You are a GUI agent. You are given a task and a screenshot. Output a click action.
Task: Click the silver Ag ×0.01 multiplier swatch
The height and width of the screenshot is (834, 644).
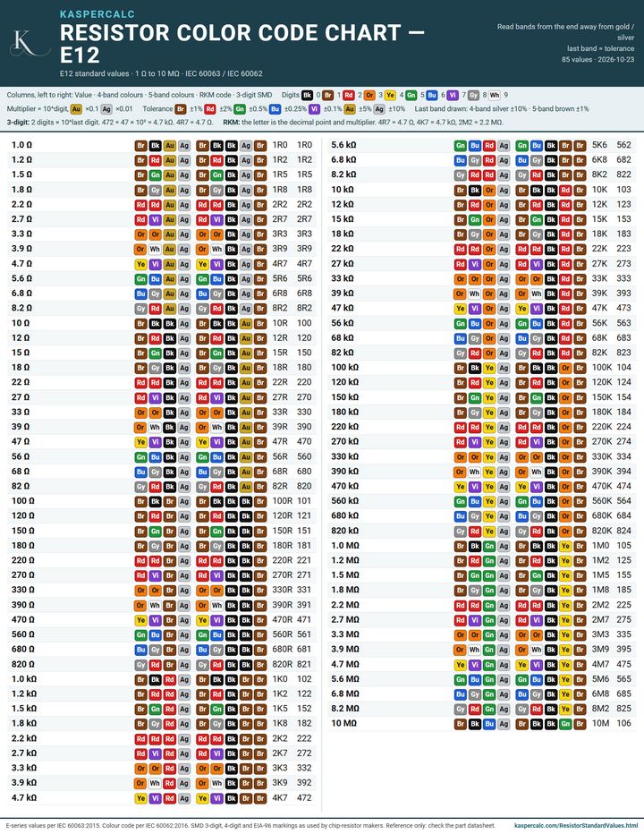pos(106,109)
